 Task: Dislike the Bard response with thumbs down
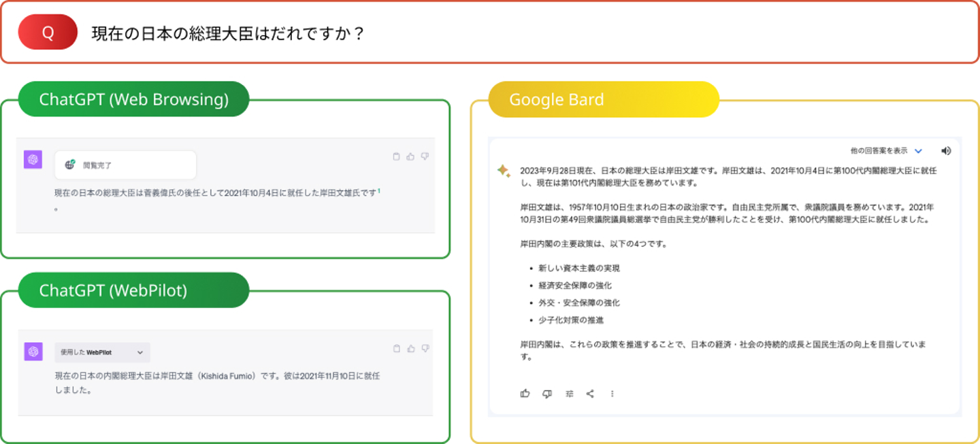(x=546, y=393)
